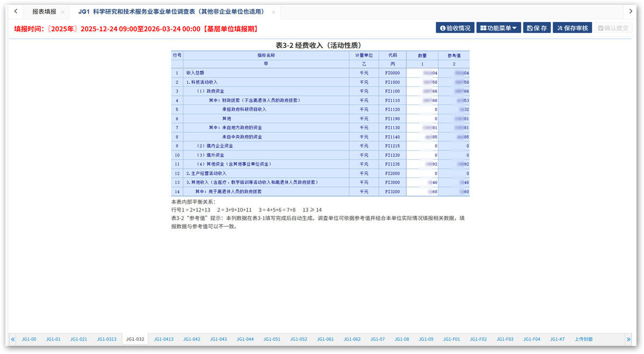Click the disabled 确认提交 button
The height and width of the screenshot is (354, 644).
[613, 28]
